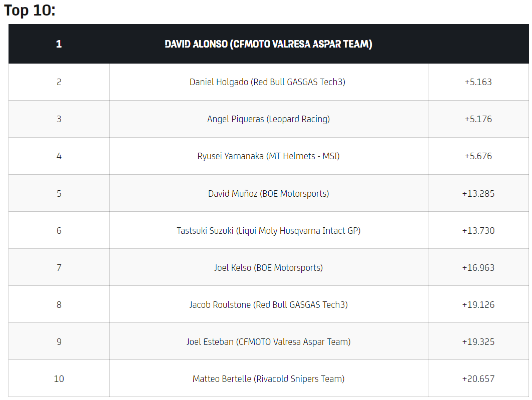Viewport: 532px width, 400px height.
Task: Click the +5.163 gap time
Action: (x=478, y=82)
